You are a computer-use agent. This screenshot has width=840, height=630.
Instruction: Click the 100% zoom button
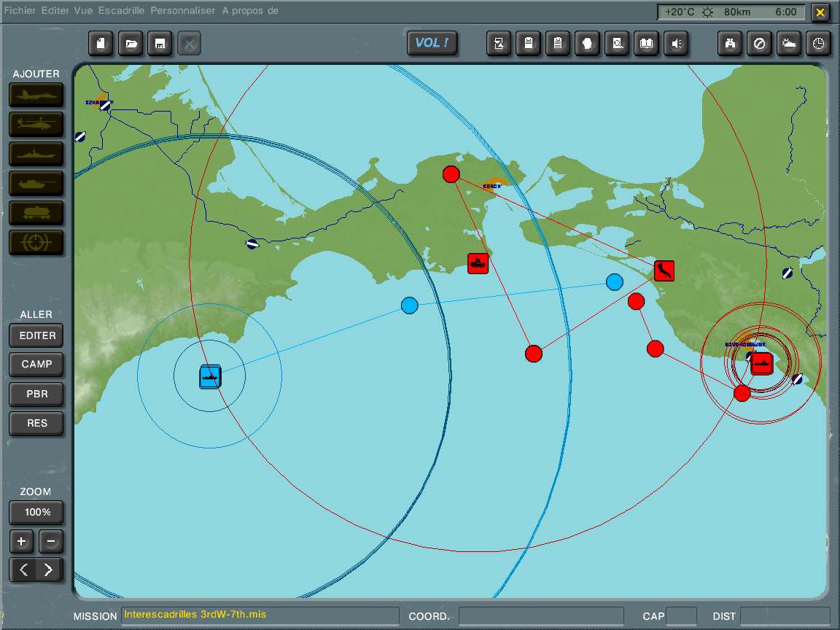coord(36,513)
